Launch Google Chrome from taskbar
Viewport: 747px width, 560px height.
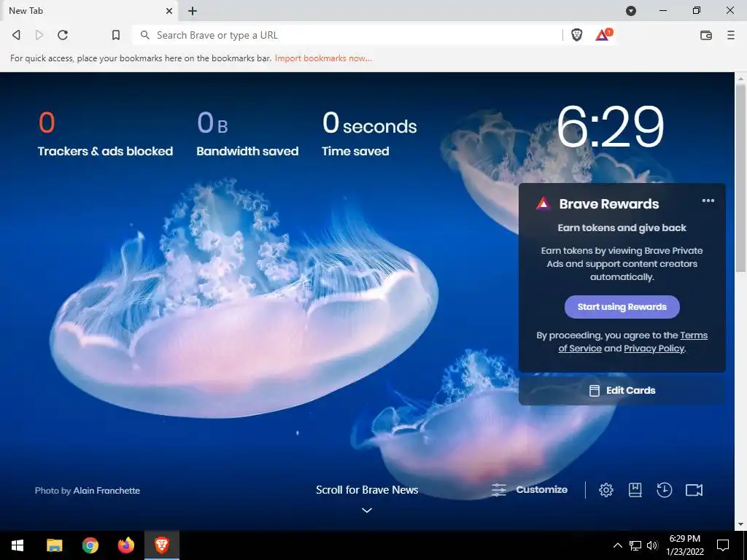[x=90, y=545]
